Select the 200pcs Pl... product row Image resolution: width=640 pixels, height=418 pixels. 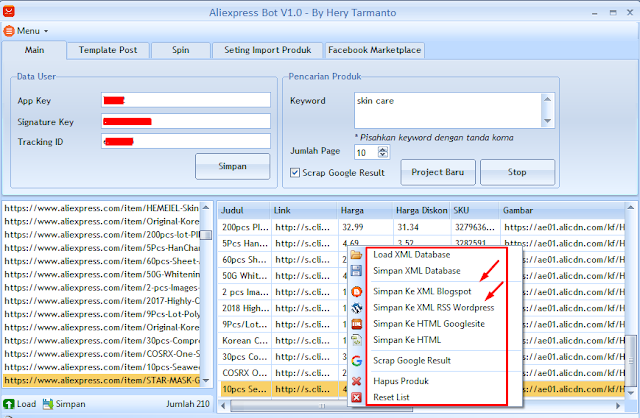click(x=421, y=227)
